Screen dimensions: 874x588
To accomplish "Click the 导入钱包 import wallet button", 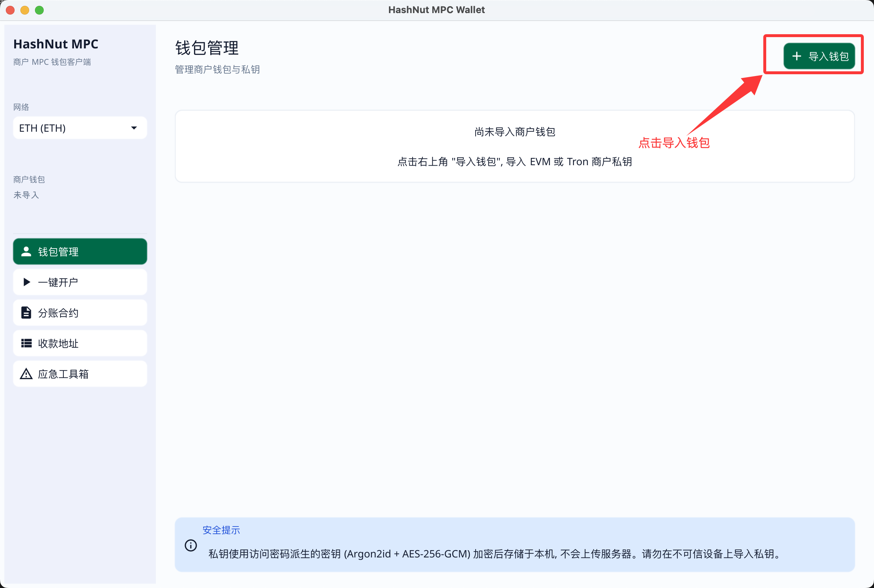I will pos(819,56).
